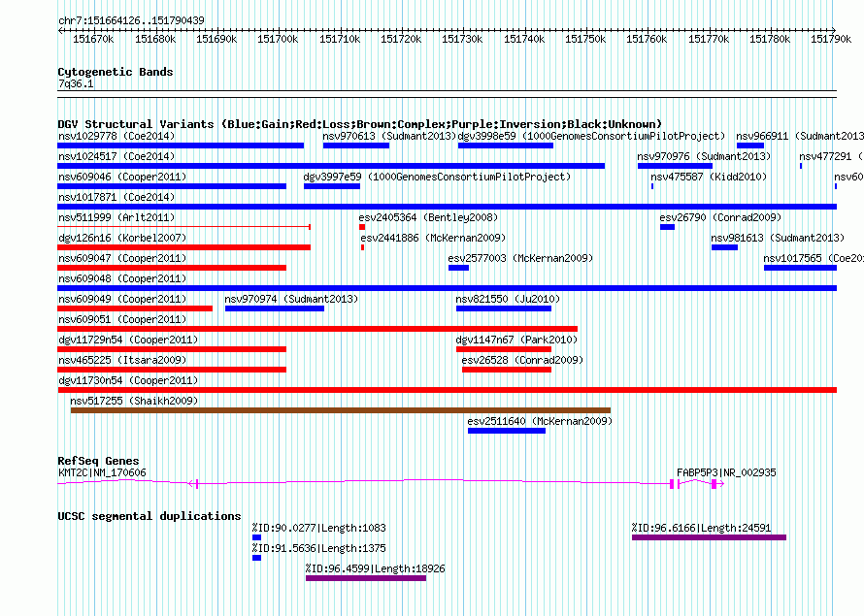The width and height of the screenshot is (864, 616).
Task: Click the chr7:151664126..151790439 coordinate label
Action: pos(131,20)
